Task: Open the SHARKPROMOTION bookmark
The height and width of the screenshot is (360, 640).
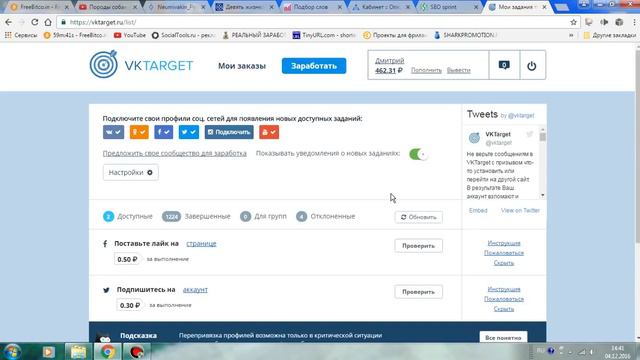Action: (465, 35)
